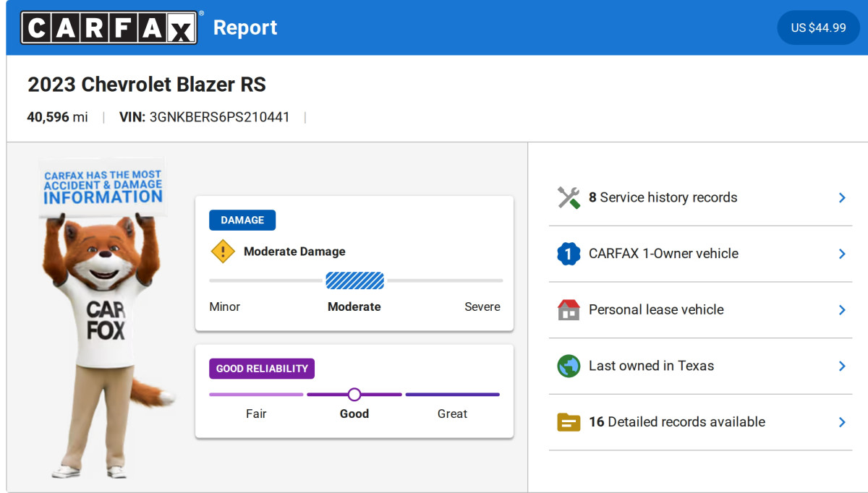
Task: Click the striped Moderate damage scale segment
Action: (x=354, y=280)
